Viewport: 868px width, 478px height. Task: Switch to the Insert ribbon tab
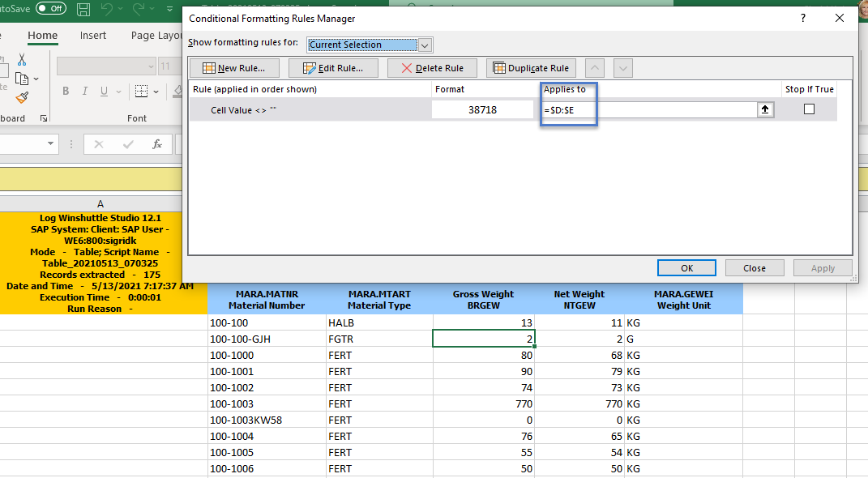pos(93,36)
